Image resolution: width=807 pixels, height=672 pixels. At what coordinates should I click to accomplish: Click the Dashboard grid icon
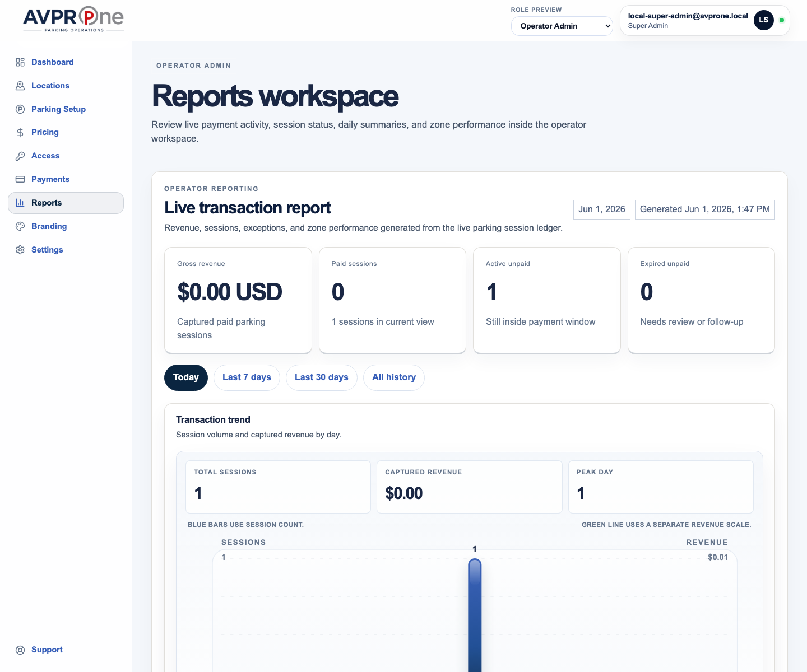(x=20, y=62)
